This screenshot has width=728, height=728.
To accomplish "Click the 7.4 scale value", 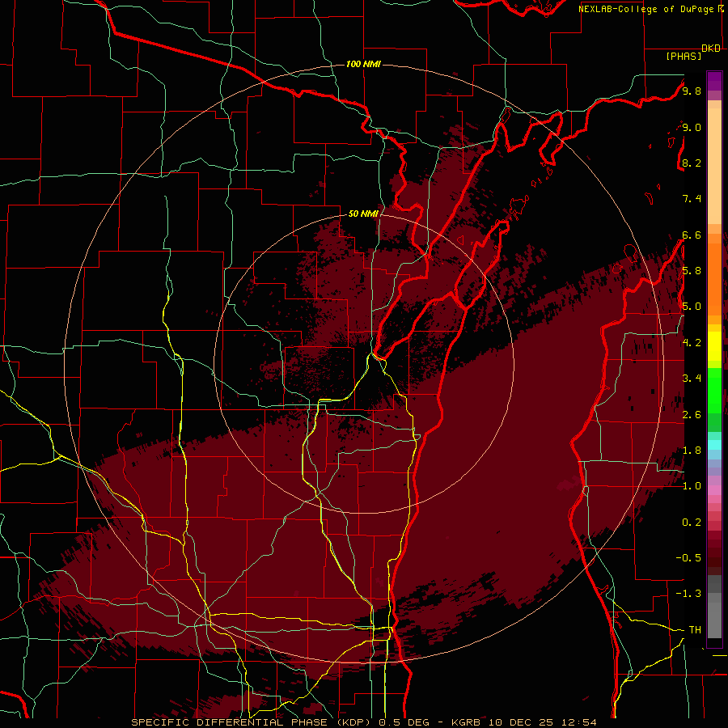I will [692, 199].
